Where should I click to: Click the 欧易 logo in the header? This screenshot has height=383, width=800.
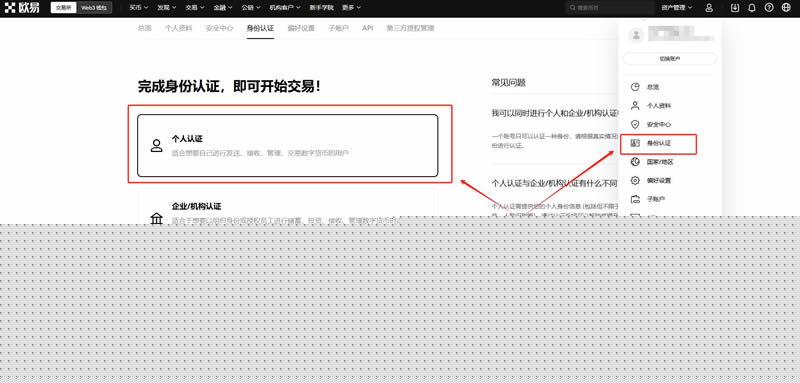(x=22, y=8)
